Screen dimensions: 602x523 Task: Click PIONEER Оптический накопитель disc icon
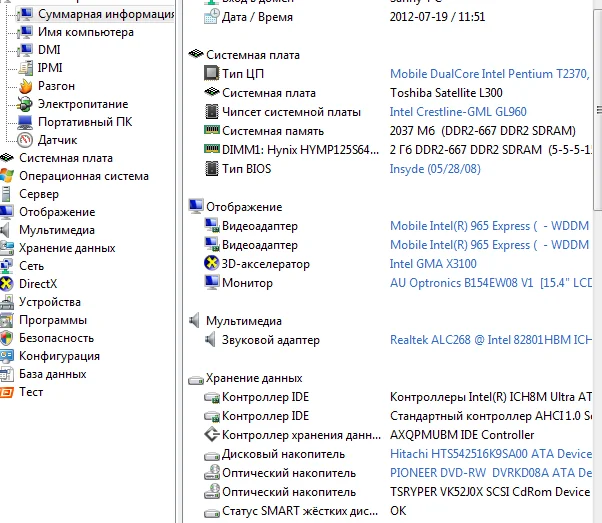[x=212, y=473]
